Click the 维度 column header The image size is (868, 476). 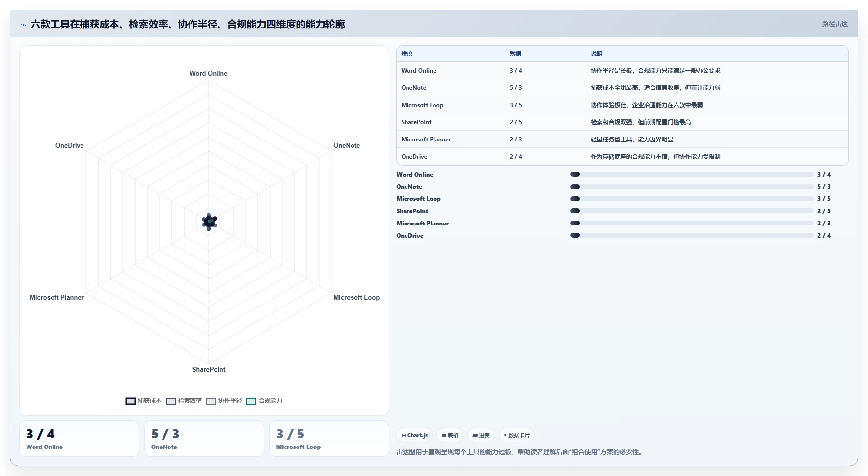coord(407,54)
